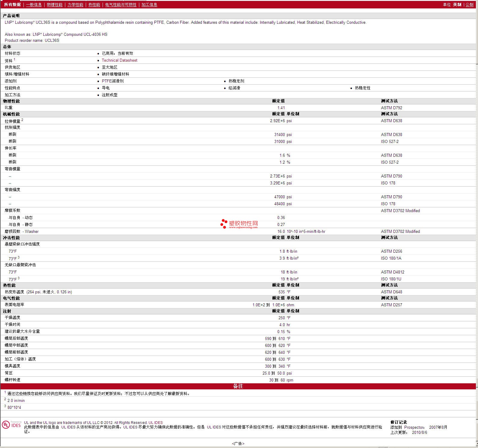The image size is (478, 448).
Task: Click the 热稳定性 feature entry
Action: [x=362, y=88]
